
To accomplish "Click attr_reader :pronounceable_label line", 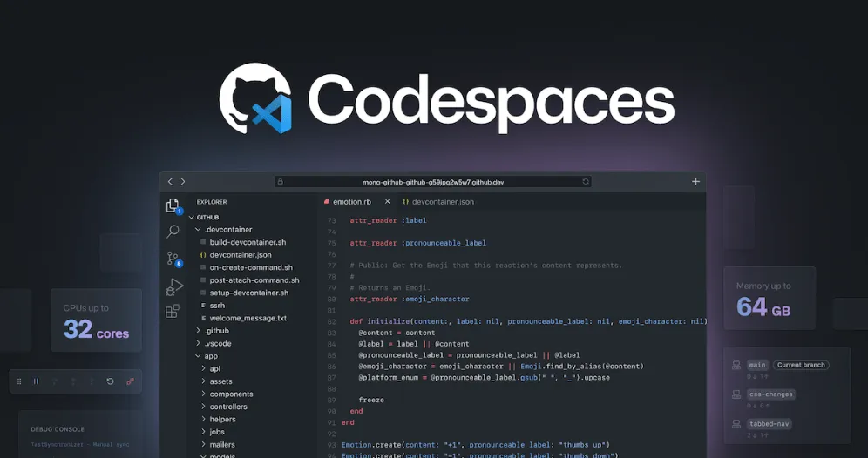I will click(x=418, y=243).
